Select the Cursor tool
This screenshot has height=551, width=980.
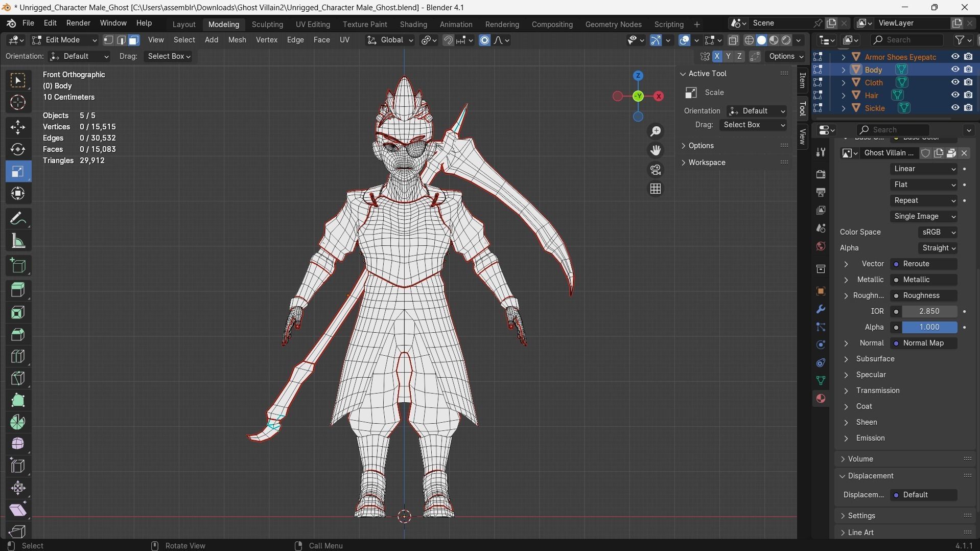pos(18,103)
